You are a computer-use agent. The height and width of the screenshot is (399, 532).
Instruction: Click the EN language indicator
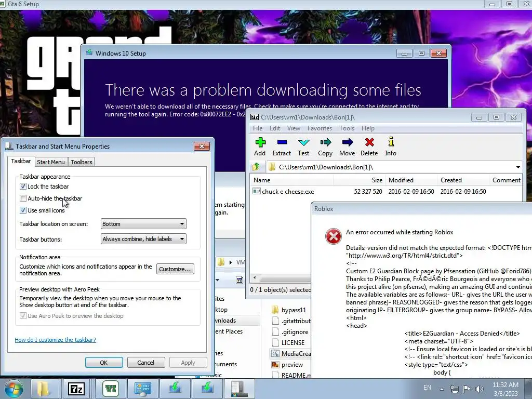(x=427, y=388)
